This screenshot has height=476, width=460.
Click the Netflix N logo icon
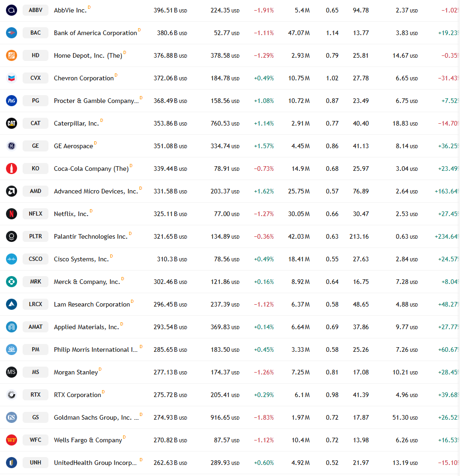click(x=12, y=214)
